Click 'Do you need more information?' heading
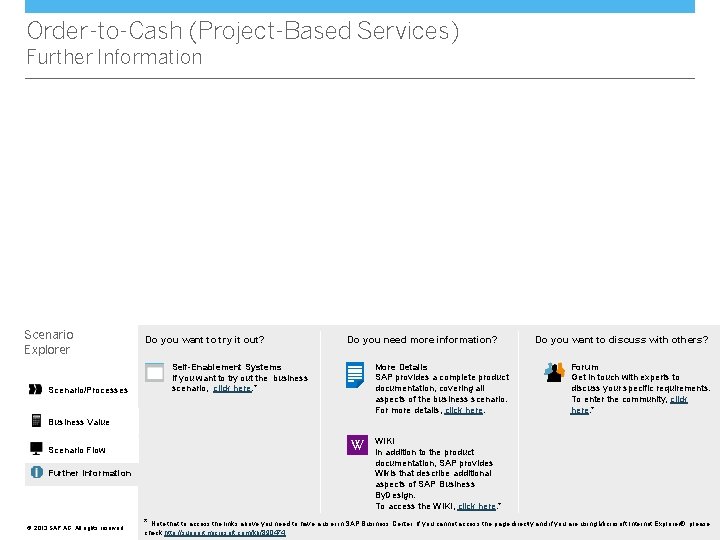 tap(422, 340)
